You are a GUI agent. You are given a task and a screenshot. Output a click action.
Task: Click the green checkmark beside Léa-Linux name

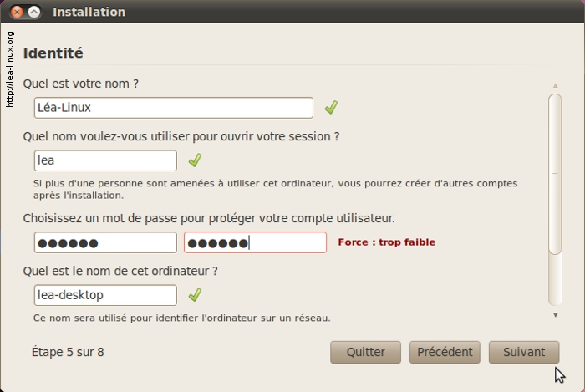coord(331,108)
